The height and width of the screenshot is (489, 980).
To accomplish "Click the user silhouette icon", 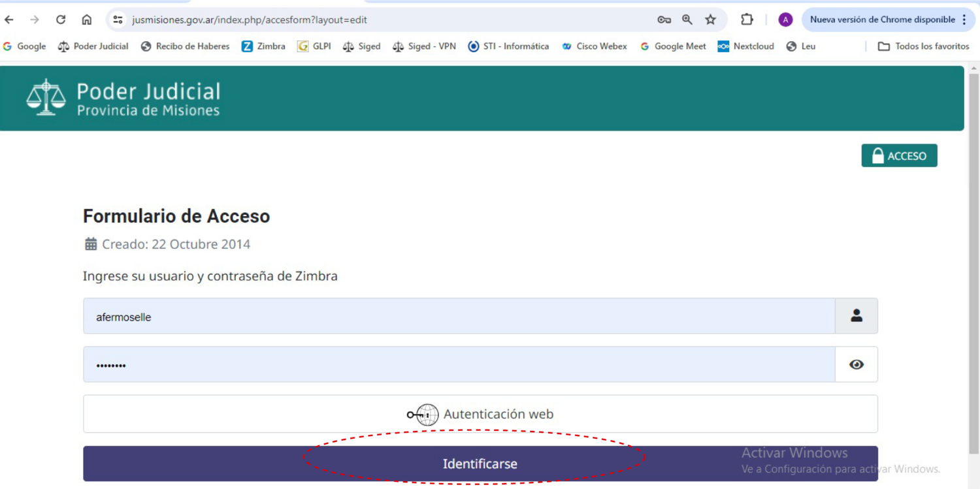I will tap(856, 316).
